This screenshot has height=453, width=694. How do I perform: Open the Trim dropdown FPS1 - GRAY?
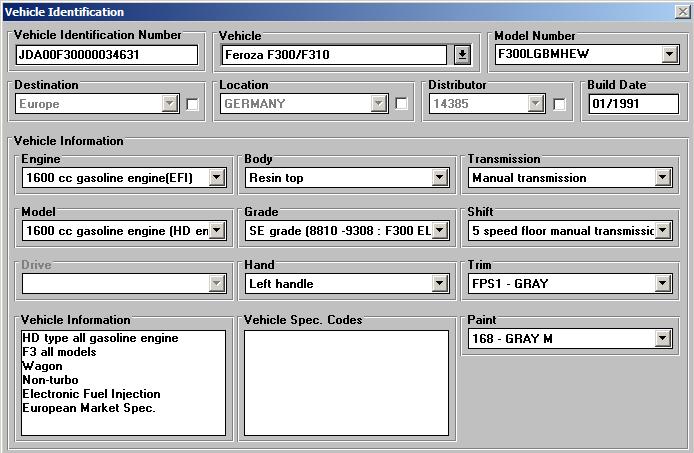click(x=663, y=283)
